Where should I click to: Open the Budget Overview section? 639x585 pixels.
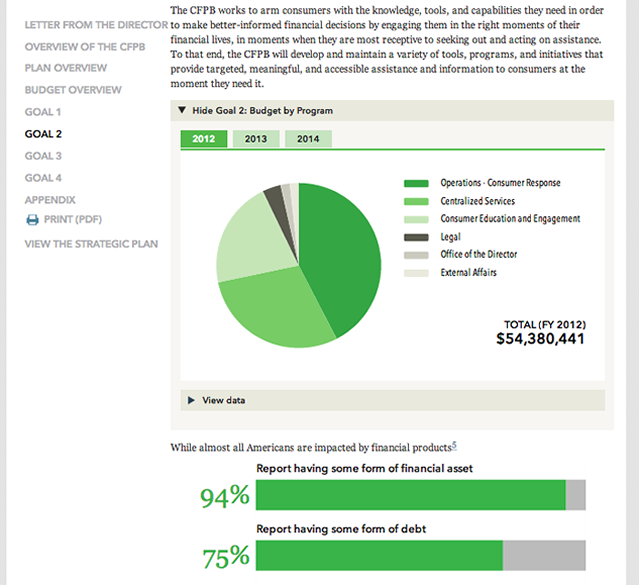[73, 90]
